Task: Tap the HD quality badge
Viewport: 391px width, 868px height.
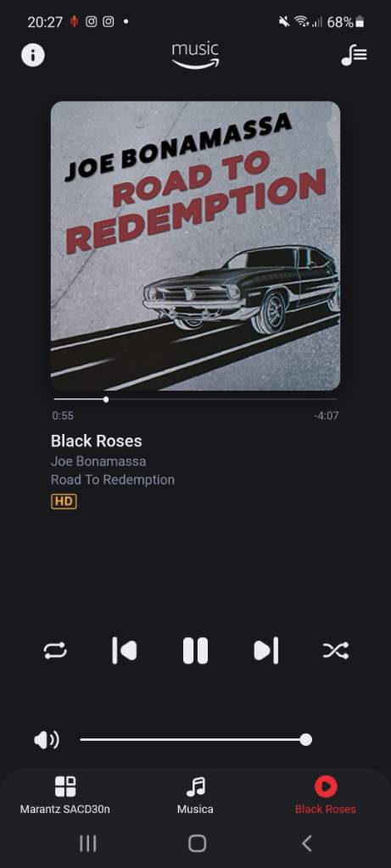Action: pyautogui.click(x=64, y=502)
